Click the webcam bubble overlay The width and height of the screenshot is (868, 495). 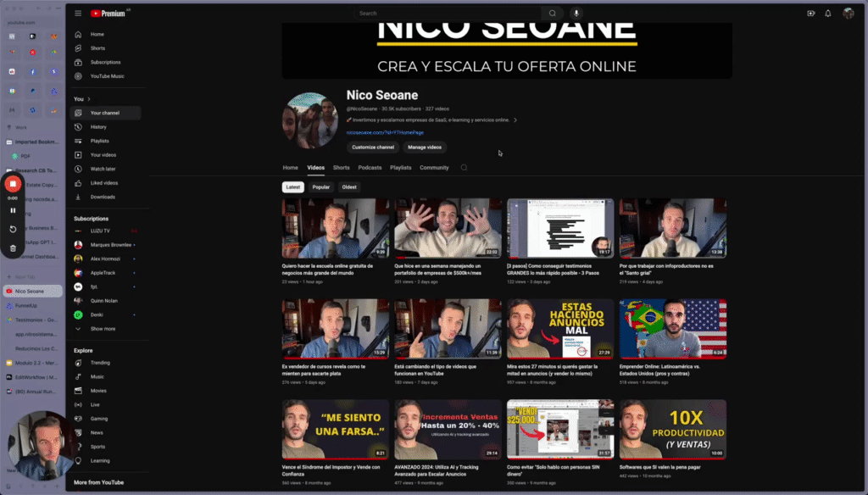(42, 446)
